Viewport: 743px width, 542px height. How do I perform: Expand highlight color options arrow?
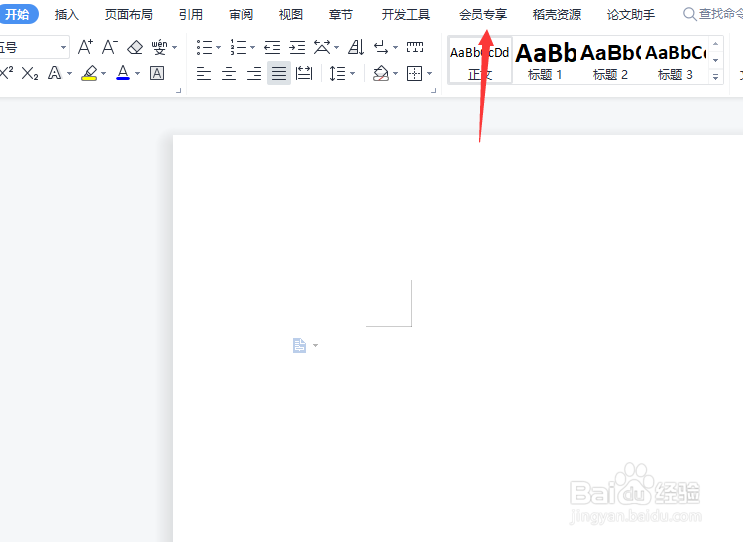point(103,73)
